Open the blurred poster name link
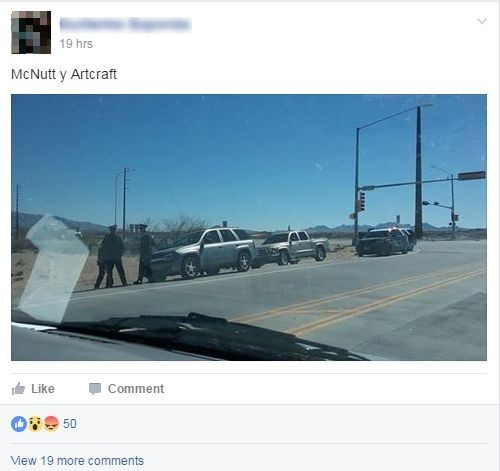 pos(125,24)
